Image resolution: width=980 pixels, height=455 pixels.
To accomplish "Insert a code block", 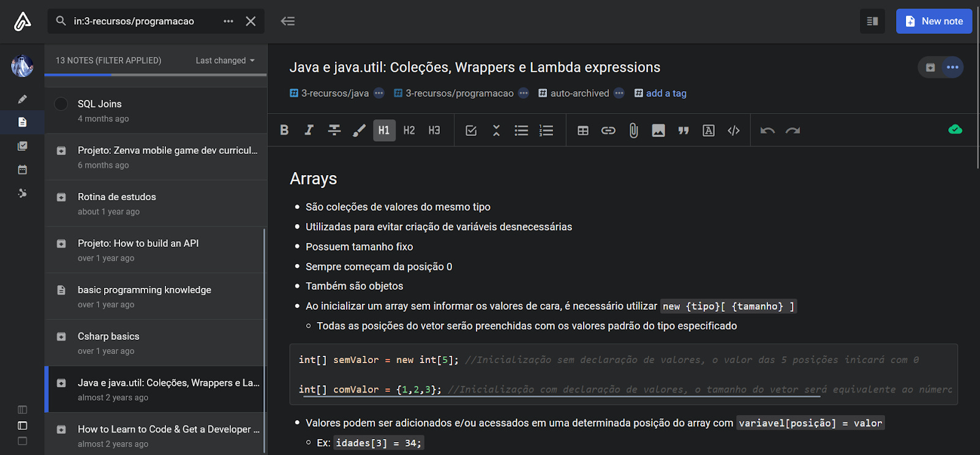I will pyautogui.click(x=734, y=130).
